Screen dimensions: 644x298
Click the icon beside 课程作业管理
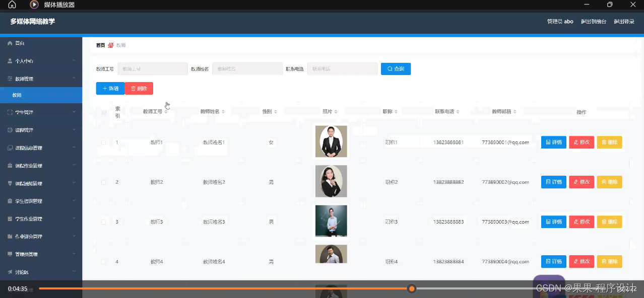pyautogui.click(x=10, y=166)
